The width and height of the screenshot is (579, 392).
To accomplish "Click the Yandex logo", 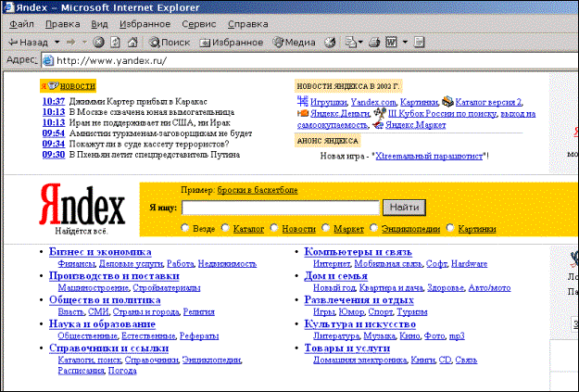I will tap(82, 204).
